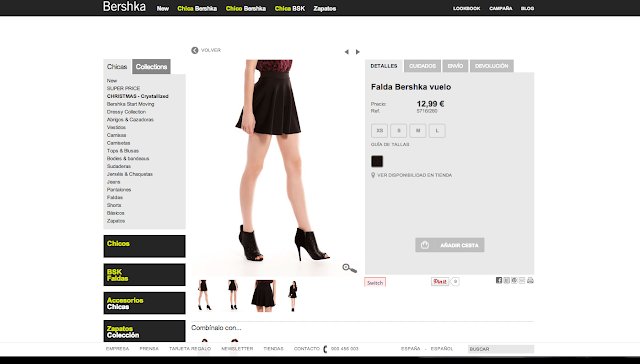Select the second product thumbnail
The image size is (640, 364).
233,295
